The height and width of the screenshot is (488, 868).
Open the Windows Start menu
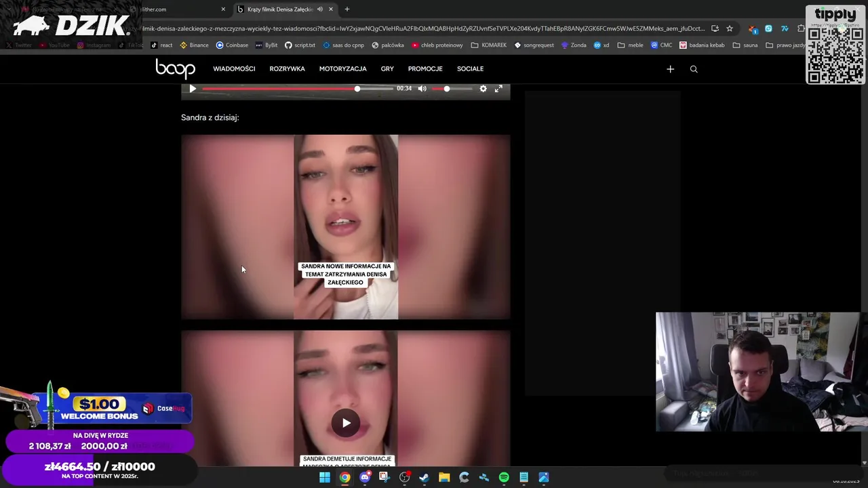(325, 477)
